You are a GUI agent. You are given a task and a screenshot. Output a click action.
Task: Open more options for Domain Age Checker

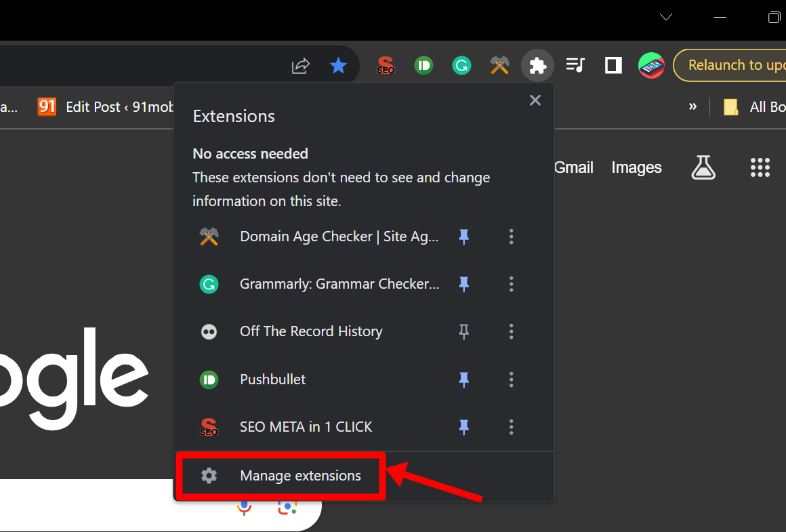[x=512, y=237]
